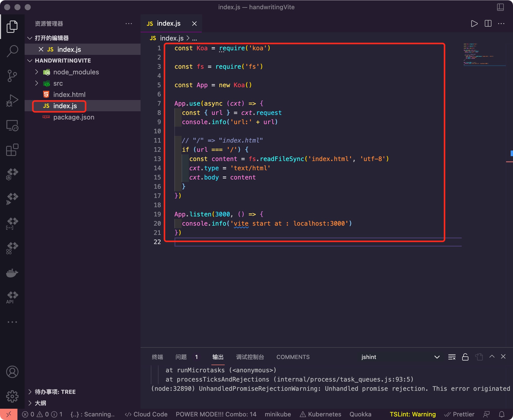
Task: Click TSLint: Warning status item
Action: tap(413, 414)
